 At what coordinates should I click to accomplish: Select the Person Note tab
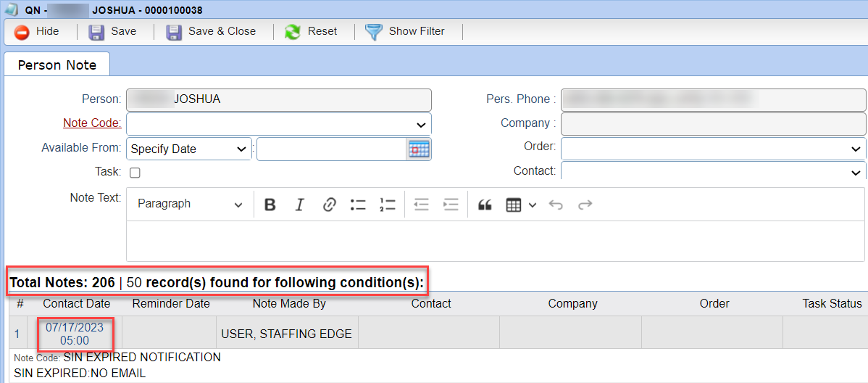pyautogui.click(x=57, y=65)
